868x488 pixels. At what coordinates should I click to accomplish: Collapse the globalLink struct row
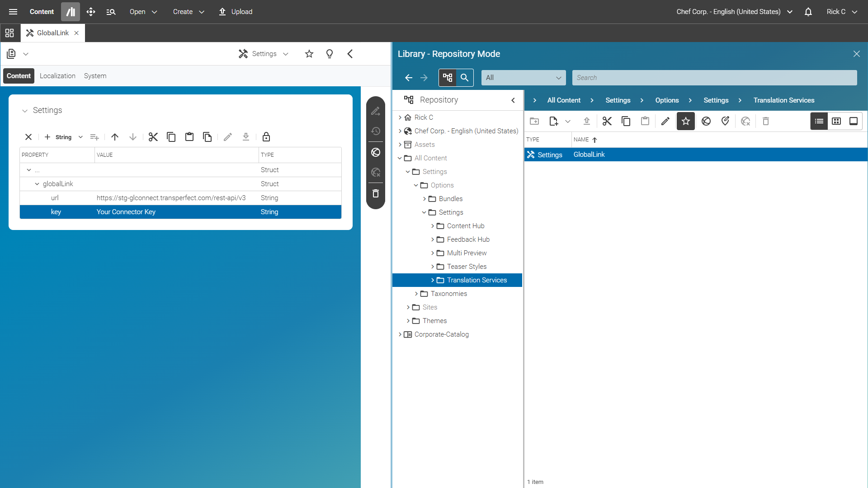pos(37,184)
